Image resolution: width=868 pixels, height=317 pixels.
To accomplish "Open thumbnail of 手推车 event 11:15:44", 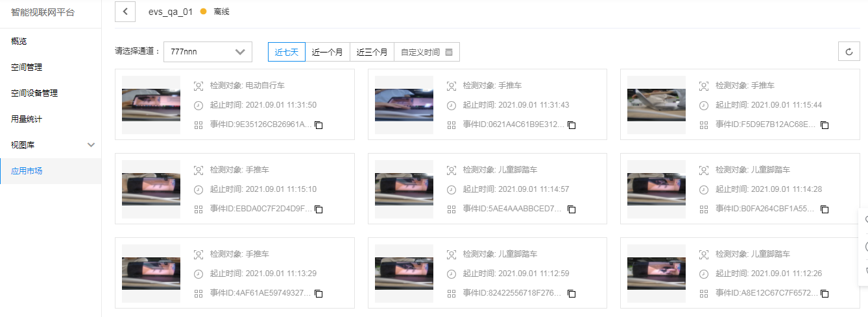I will [x=657, y=105].
